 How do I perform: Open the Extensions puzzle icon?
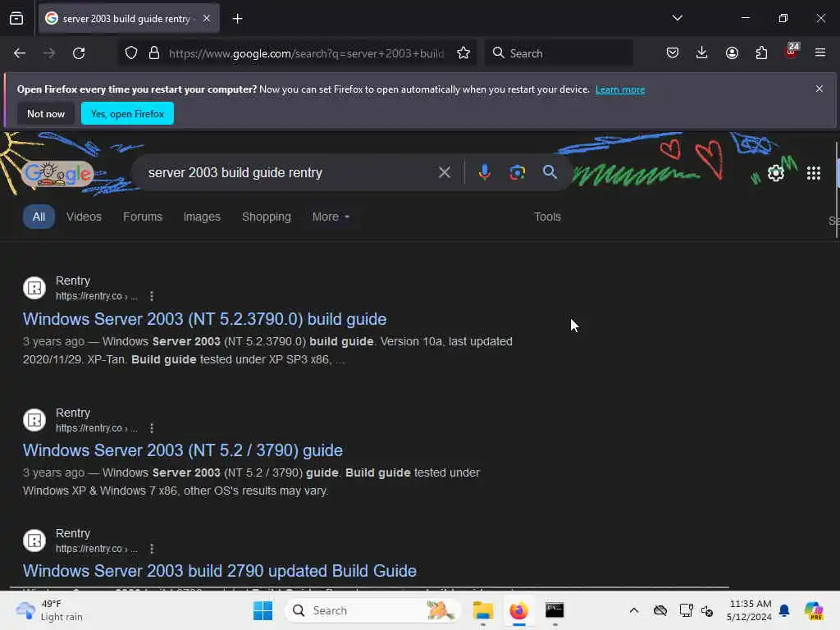pos(761,53)
